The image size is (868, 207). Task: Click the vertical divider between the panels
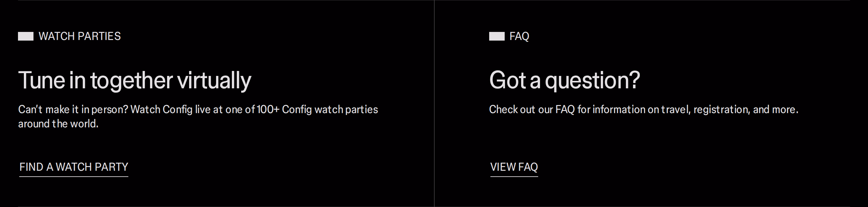click(x=434, y=103)
